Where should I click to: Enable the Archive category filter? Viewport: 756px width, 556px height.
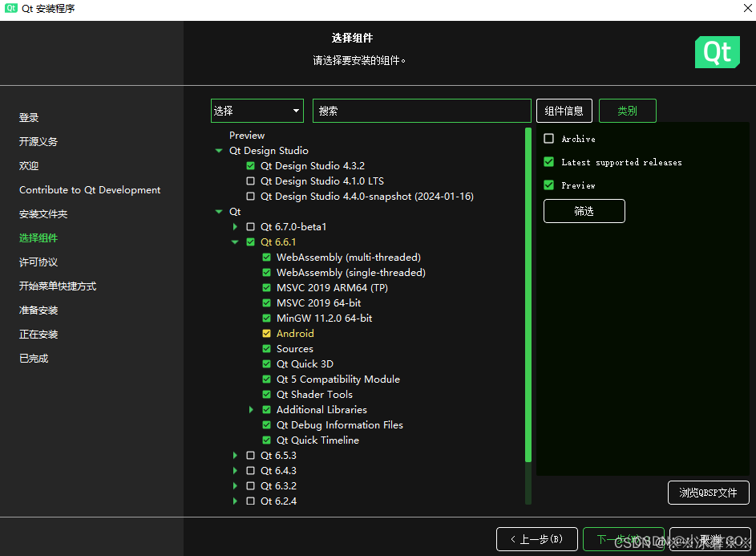coord(548,139)
